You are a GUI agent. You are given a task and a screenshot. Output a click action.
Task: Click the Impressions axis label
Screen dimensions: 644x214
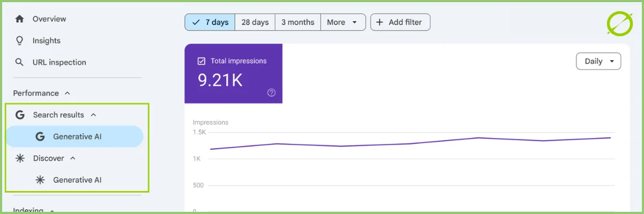click(x=210, y=123)
